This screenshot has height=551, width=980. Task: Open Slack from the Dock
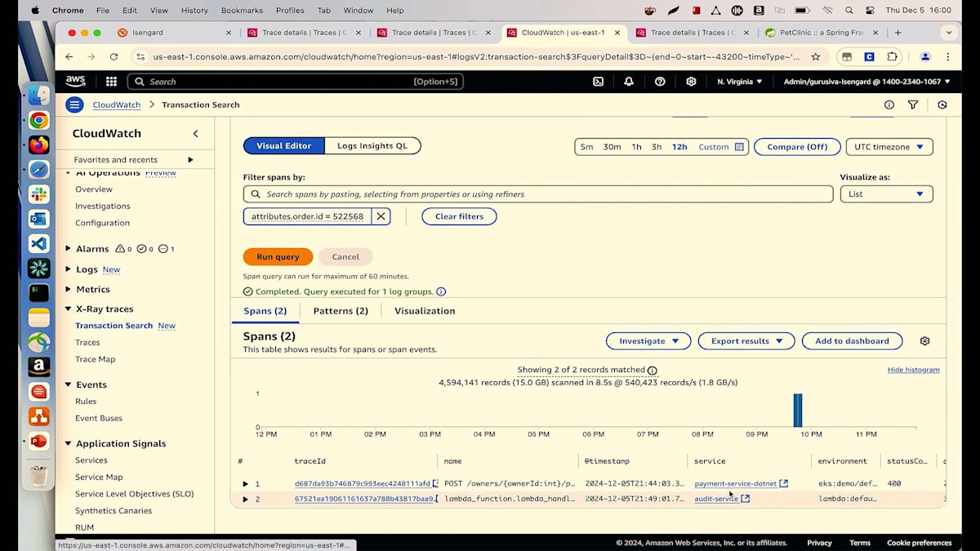click(38, 194)
